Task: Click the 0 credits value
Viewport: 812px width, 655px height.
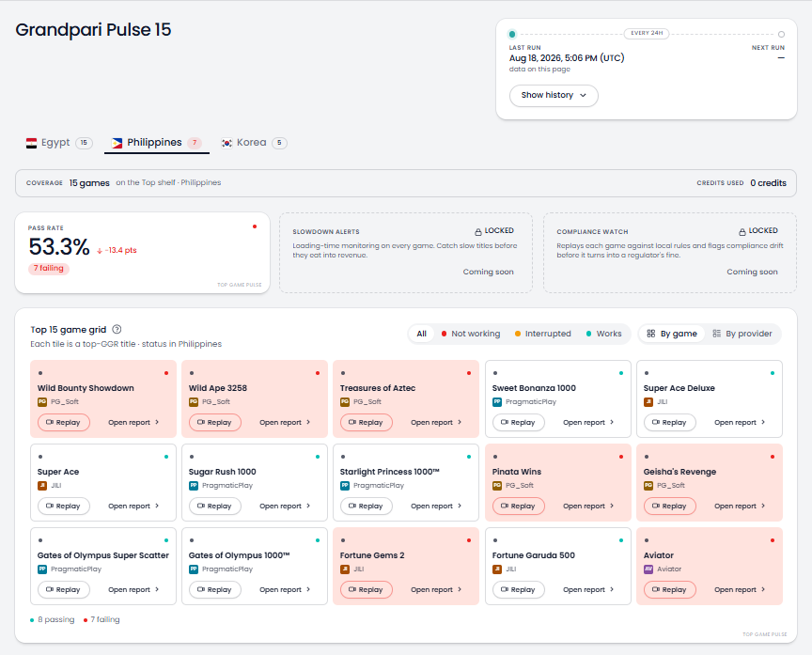Action: tap(768, 183)
